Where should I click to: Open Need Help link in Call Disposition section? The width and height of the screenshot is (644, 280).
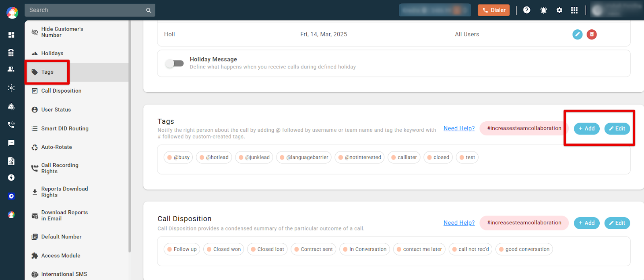click(459, 223)
